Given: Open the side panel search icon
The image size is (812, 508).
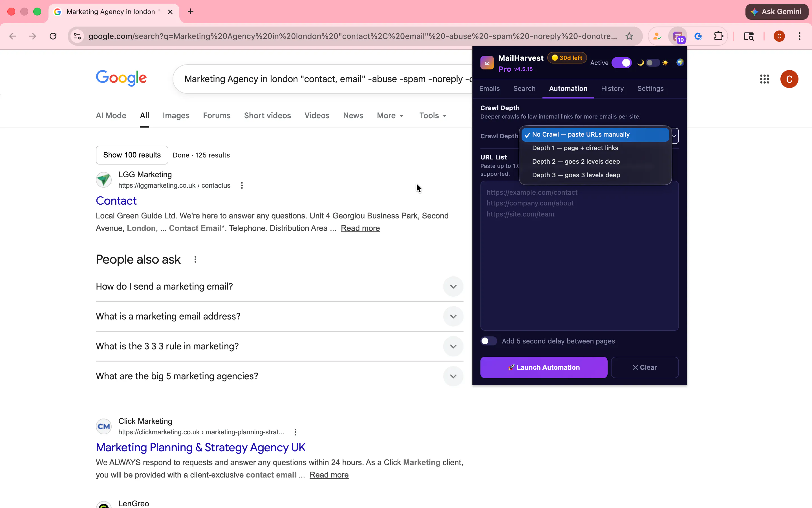Looking at the screenshot, I should (749, 36).
